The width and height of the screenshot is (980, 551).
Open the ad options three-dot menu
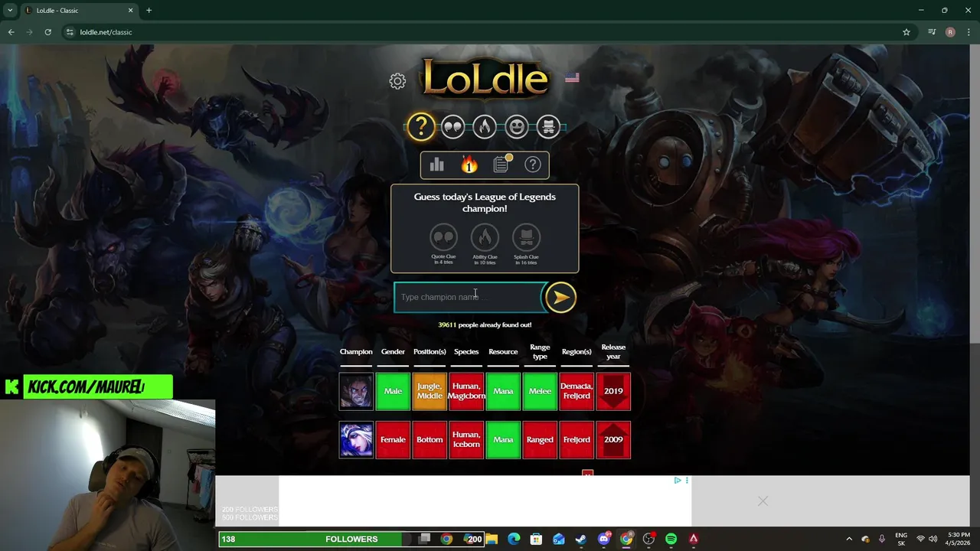click(x=687, y=481)
